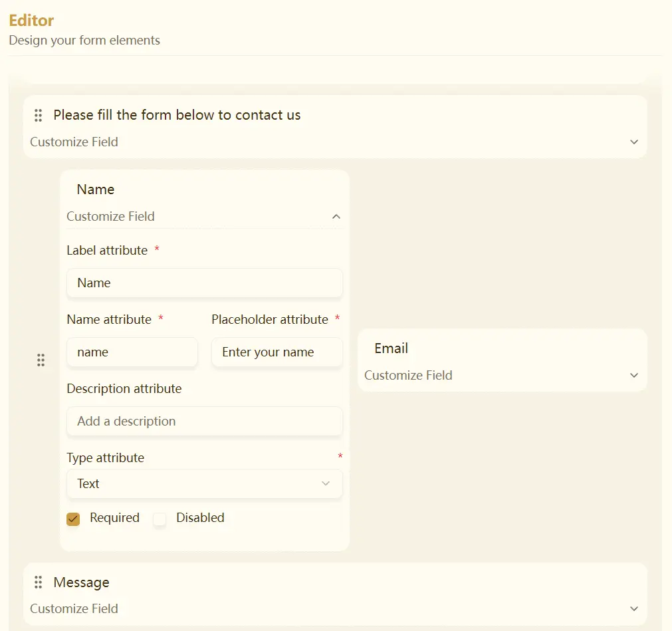This screenshot has width=672, height=631.
Task: Click the drag handle beside the Name field card
Action: 41,360
